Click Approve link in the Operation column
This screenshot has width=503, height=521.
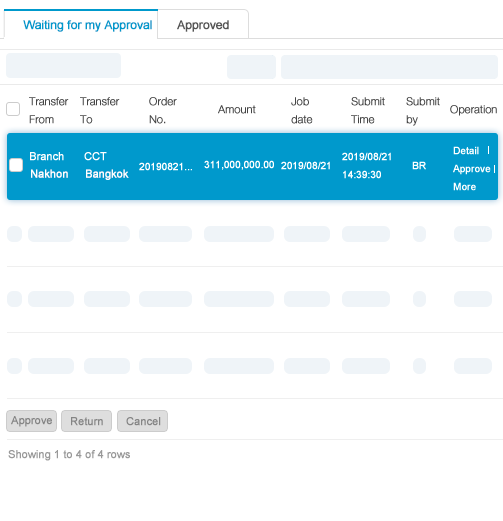tap(471, 169)
